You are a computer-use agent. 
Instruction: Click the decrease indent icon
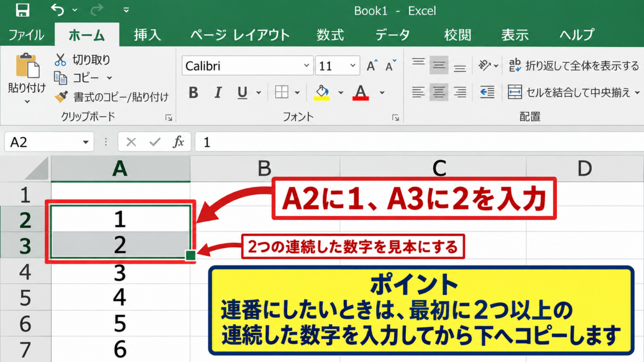click(x=487, y=92)
